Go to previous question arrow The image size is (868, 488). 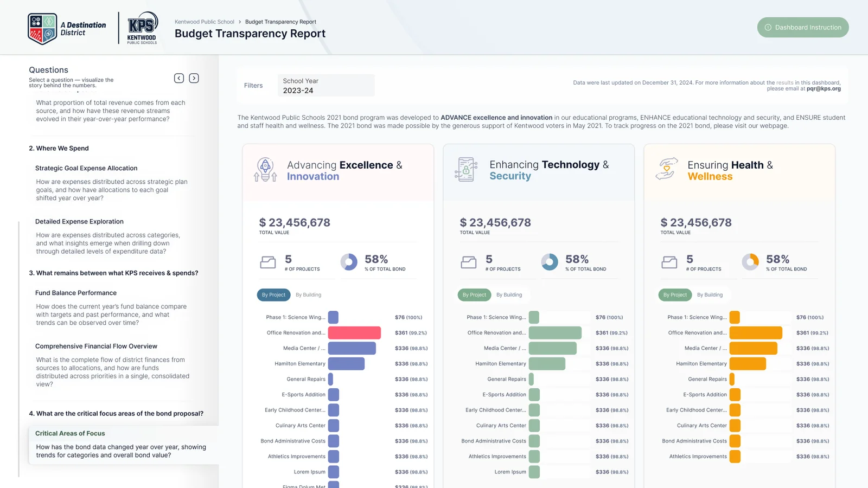click(x=179, y=78)
